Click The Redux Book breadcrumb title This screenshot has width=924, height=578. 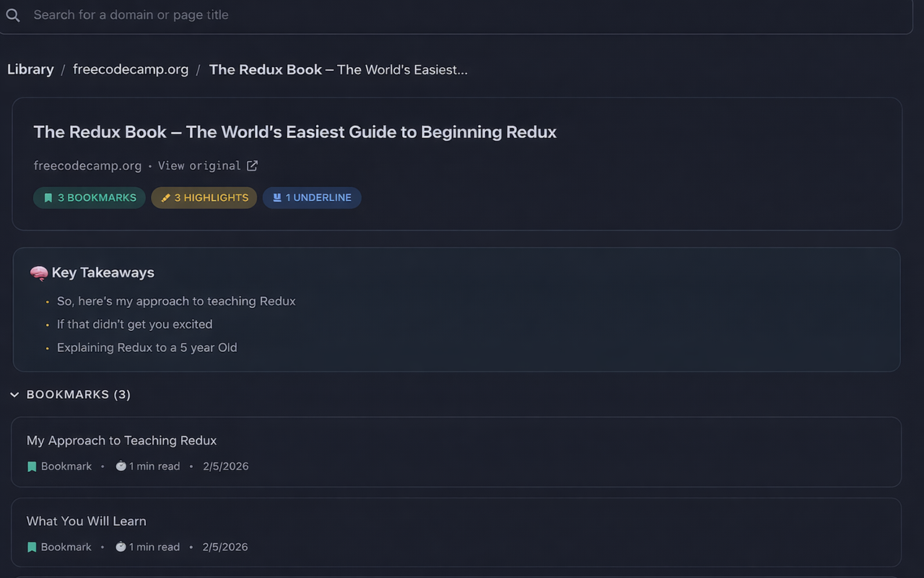339,69
